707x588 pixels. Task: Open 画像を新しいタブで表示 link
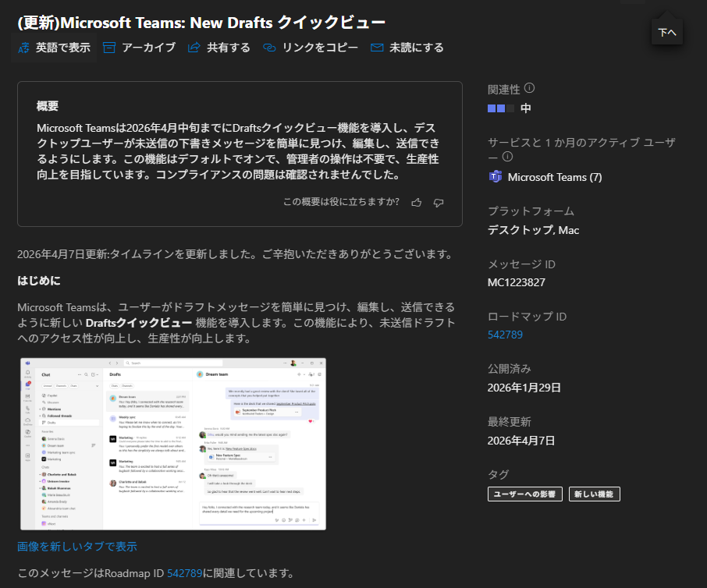pyautogui.click(x=77, y=546)
